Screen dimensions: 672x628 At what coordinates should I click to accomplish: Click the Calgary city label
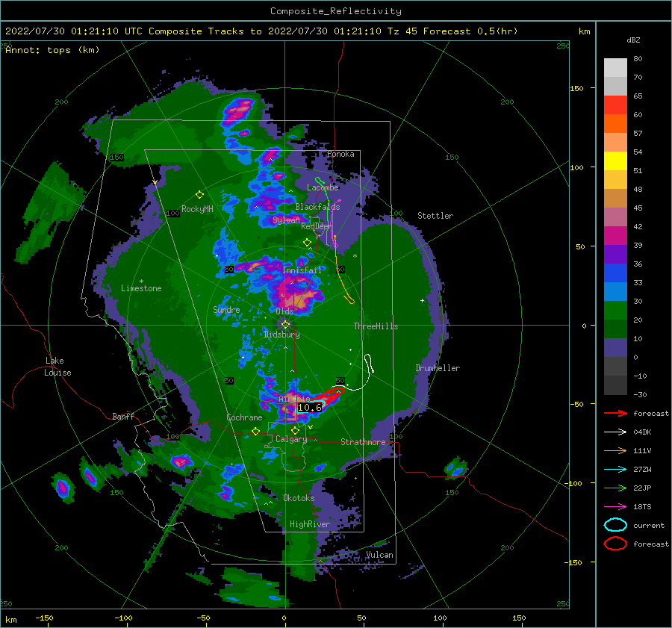pos(291,439)
